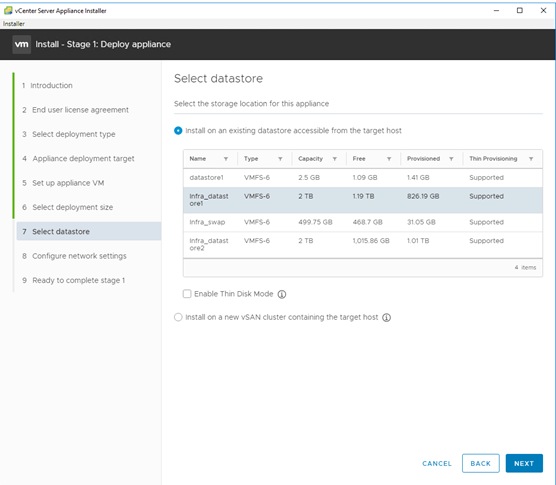Viewport: 556px width, 485px height.
Task: Select the Infra_datastore1 row
Action: (363, 200)
